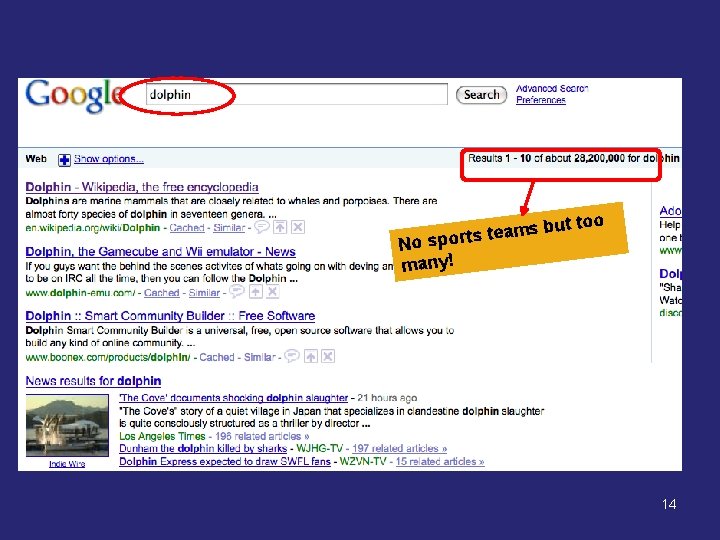Click the comment bubble icon under Wikipedia result
Viewport: 720px width, 540px height.
[x=262, y=227]
